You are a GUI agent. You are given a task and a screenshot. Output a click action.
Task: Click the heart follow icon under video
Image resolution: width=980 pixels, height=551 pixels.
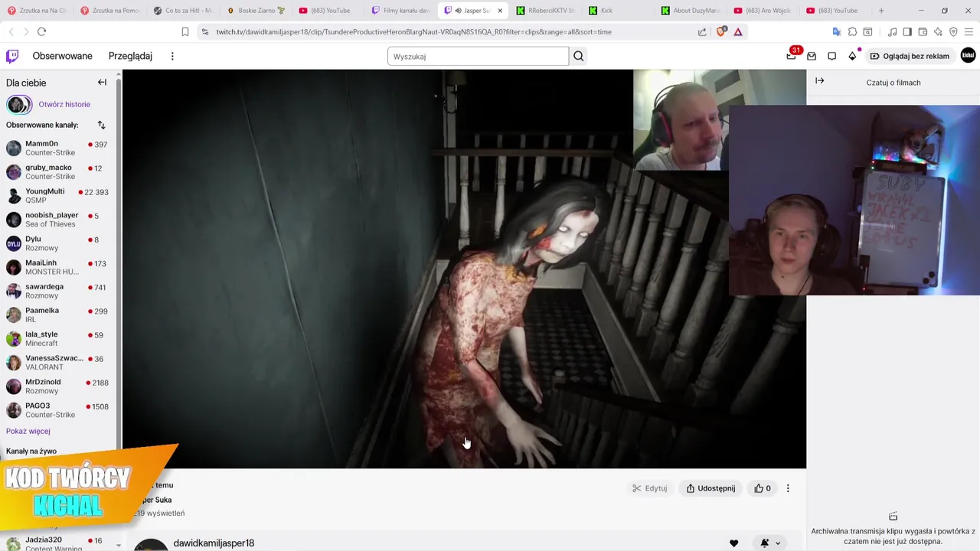pyautogui.click(x=733, y=543)
